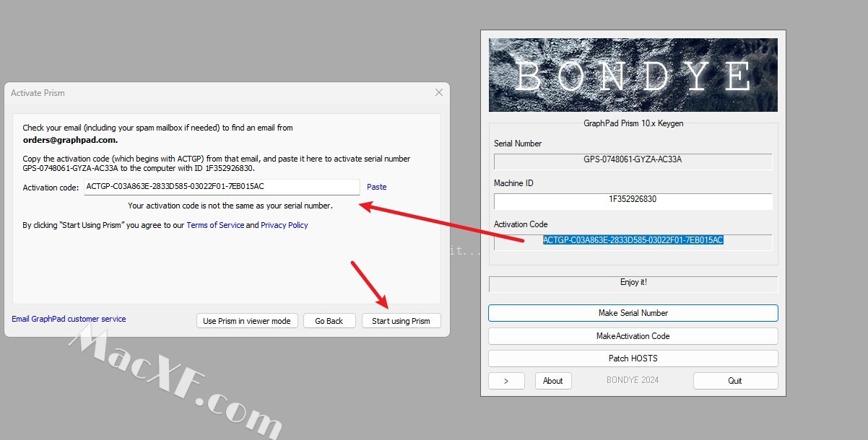Close the Activate Prism dialog

[x=438, y=92]
